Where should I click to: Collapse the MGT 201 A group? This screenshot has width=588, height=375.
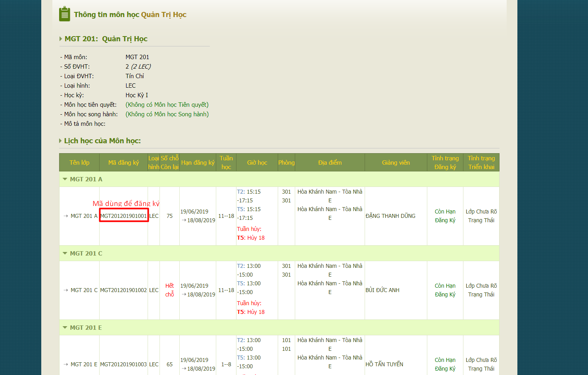65,179
